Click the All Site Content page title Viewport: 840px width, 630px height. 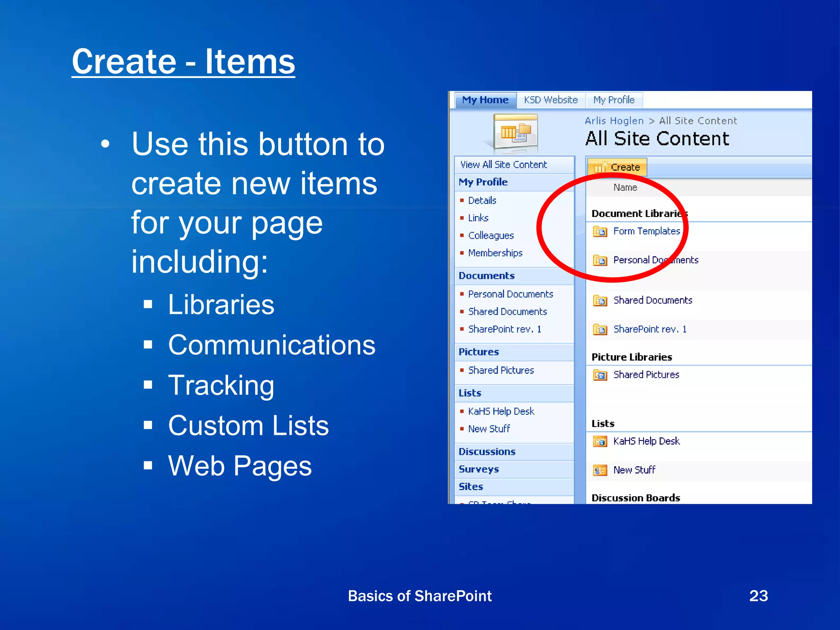click(657, 139)
